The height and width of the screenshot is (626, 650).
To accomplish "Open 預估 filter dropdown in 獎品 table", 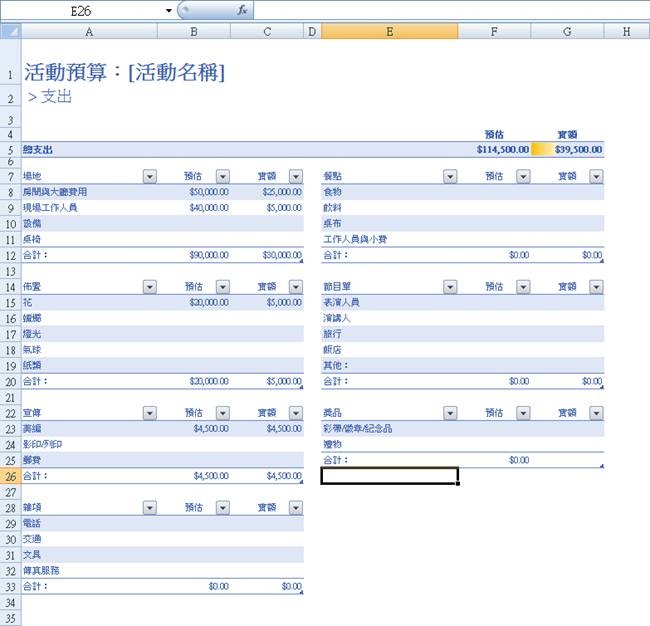I will coord(523,413).
